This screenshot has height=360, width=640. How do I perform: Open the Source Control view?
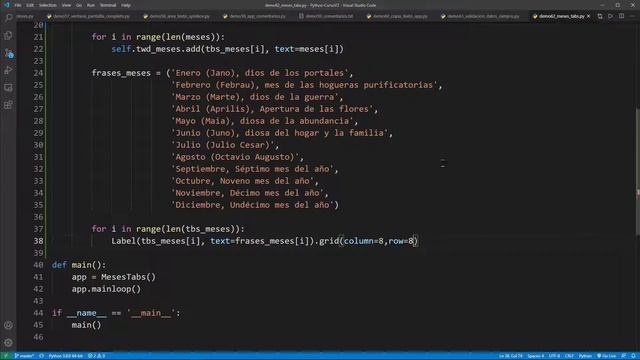coord(8,53)
